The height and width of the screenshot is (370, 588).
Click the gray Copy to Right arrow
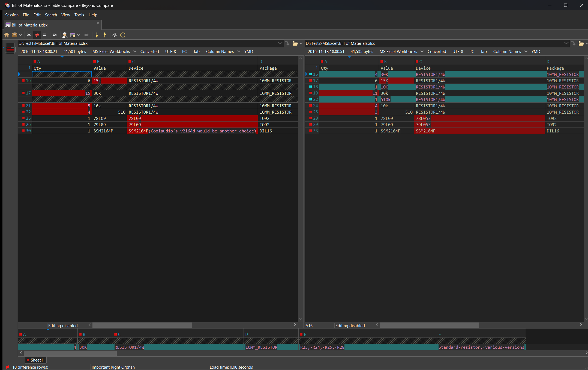pos(86,35)
